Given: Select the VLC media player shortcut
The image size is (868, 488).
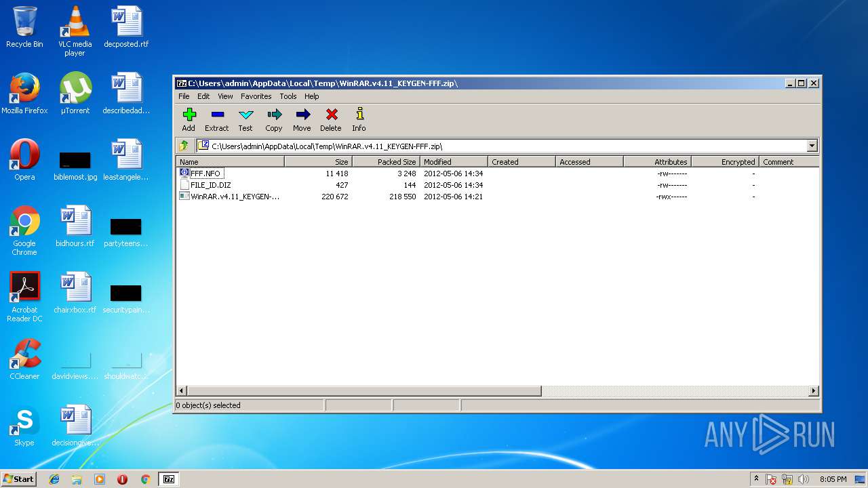Looking at the screenshot, I should 75,31.
